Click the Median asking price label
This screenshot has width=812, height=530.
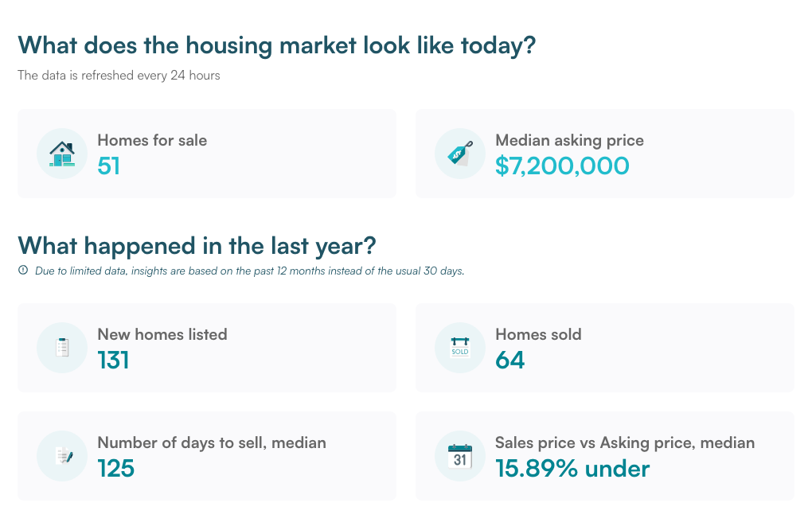tap(570, 140)
